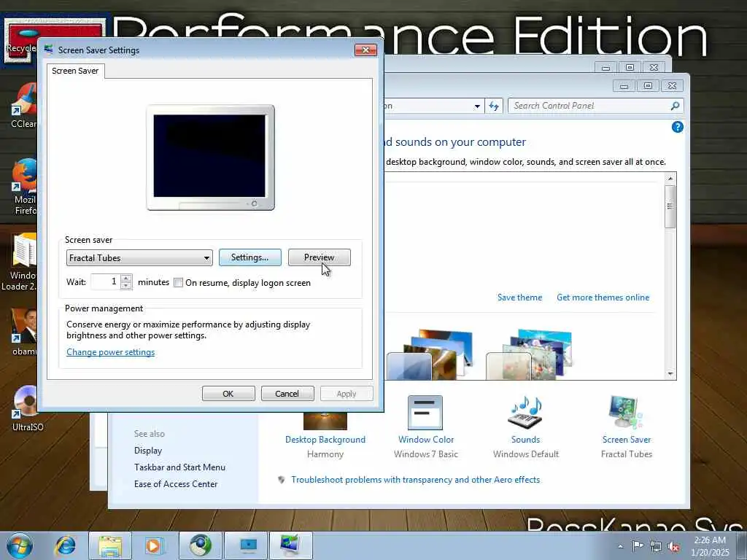Image resolution: width=747 pixels, height=560 pixels.
Task: Click Cancel in Screen Saver Settings
Action: click(x=287, y=394)
